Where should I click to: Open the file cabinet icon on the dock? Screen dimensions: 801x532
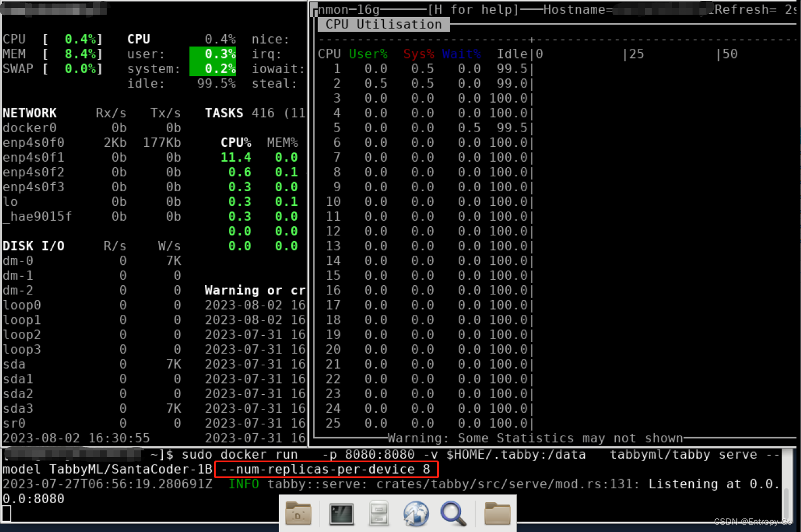coord(379,514)
